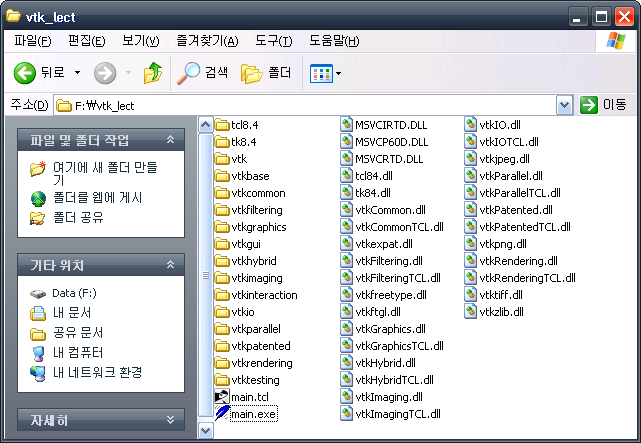
Task: Select the vtkGraphics.dll file icon
Action: 346,328
